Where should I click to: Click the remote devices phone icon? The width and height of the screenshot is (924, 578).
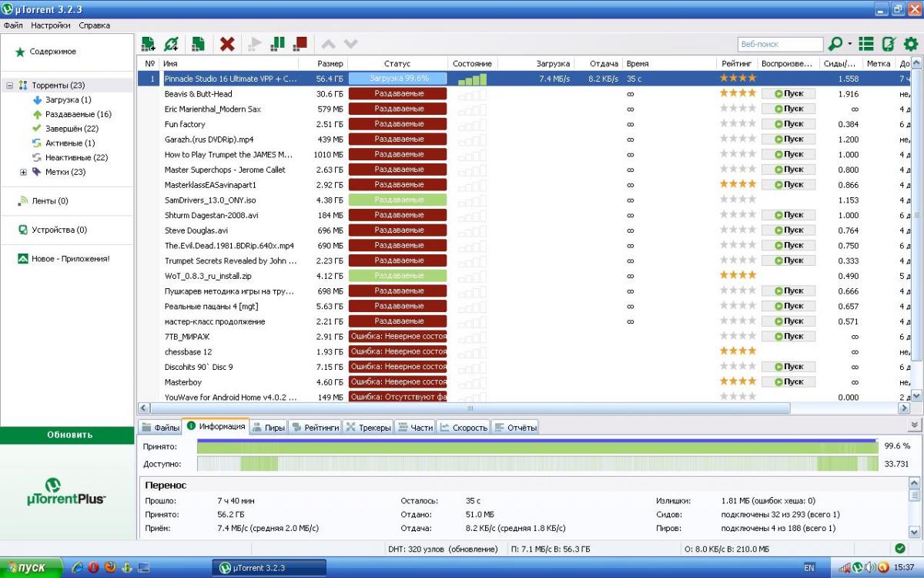(889, 44)
